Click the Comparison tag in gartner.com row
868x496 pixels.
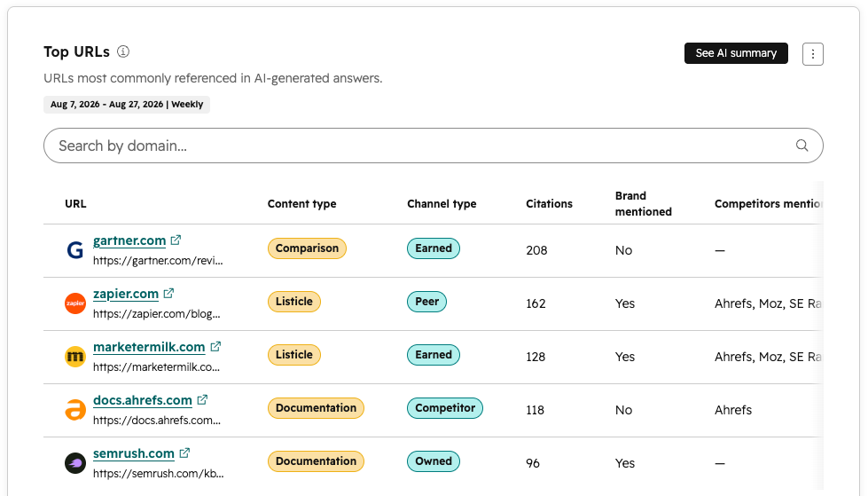pyautogui.click(x=308, y=248)
